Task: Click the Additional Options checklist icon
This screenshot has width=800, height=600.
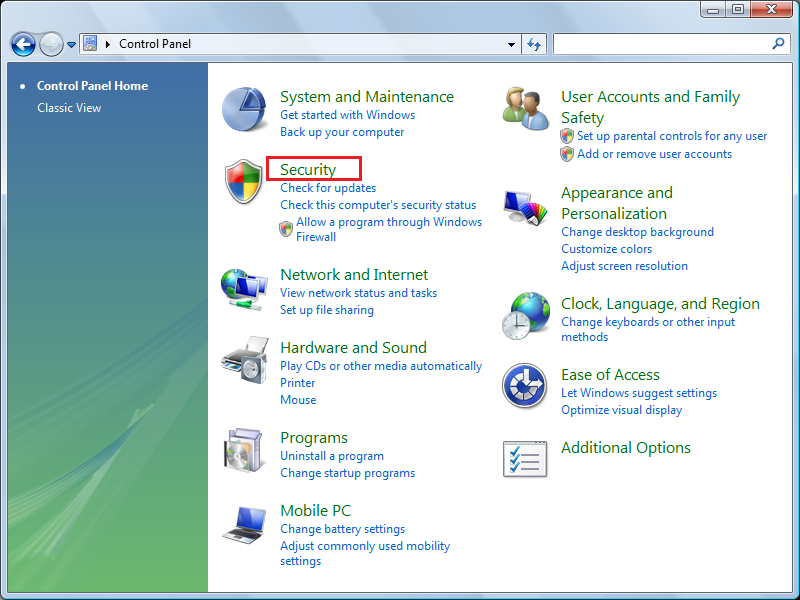Action: click(x=525, y=459)
